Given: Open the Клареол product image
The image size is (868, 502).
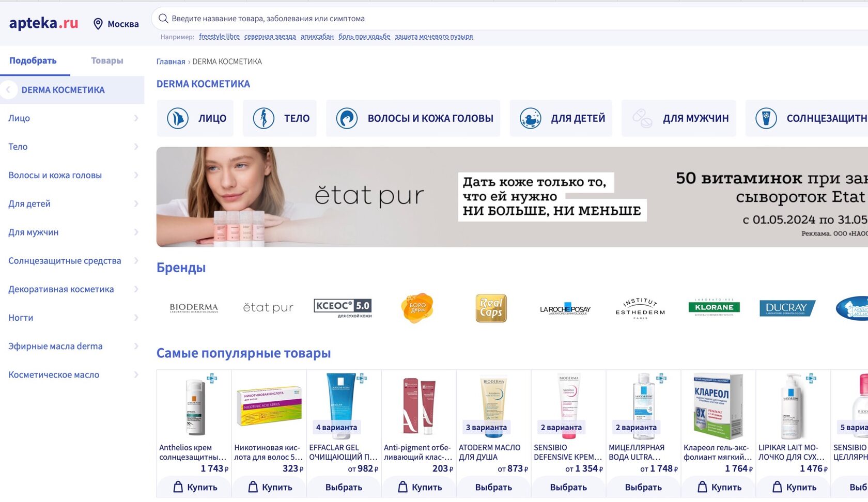Looking at the screenshot, I should 718,406.
